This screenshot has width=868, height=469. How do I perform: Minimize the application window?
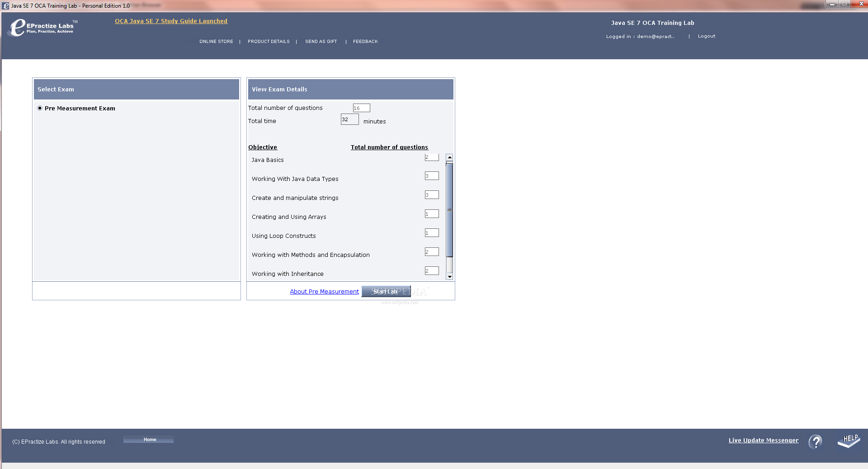pyautogui.click(x=832, y=5)
